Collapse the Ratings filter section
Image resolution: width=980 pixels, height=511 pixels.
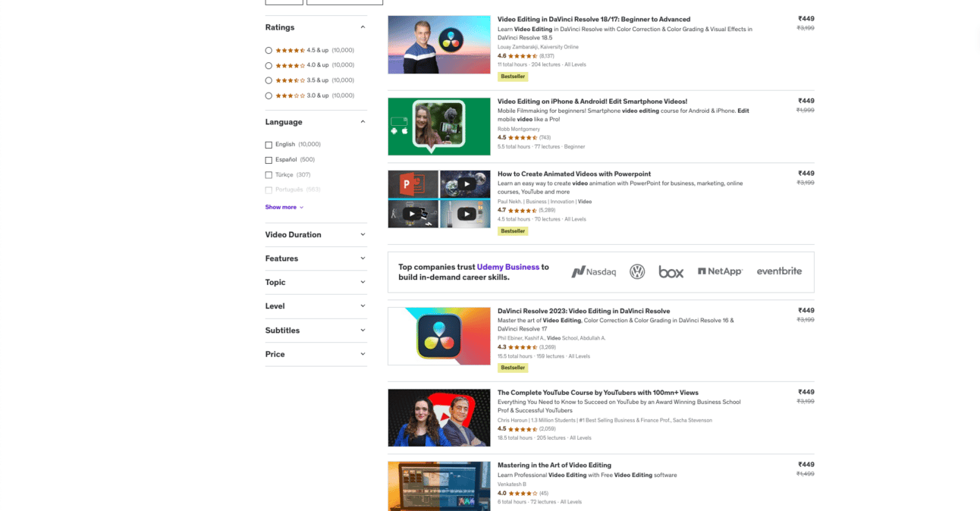pyautogui.click(x=363, y=27)
